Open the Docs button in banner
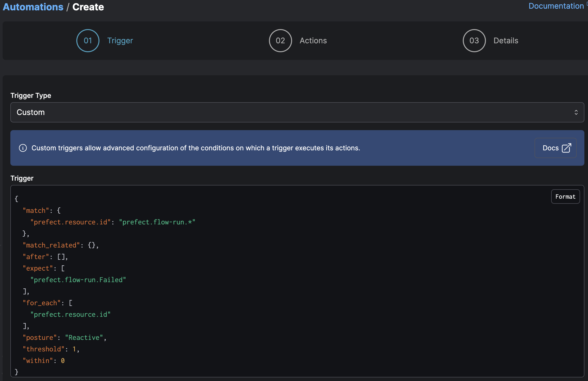This screenshot has width=588, height=381. (555, 148)
